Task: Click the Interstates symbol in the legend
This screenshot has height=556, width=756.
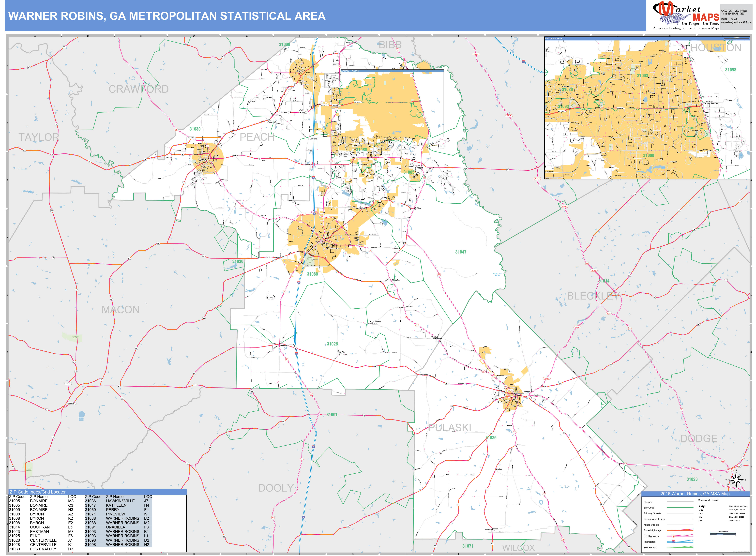Action: pyautogui.click(x=680, y=542)
